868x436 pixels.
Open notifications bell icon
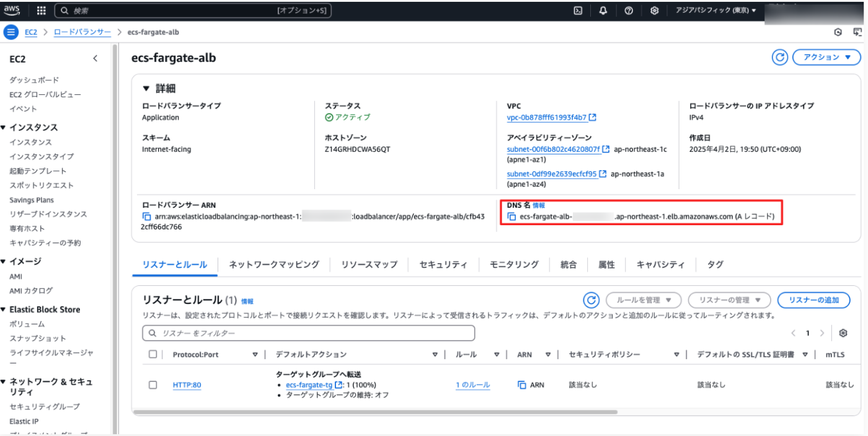coord(603,11)
